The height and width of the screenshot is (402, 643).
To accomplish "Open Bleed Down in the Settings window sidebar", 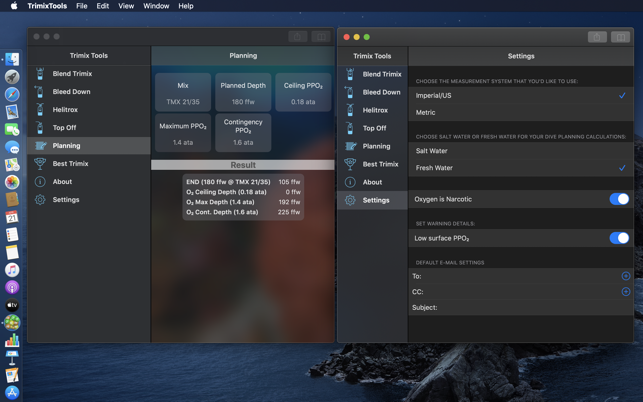I will (372, 92).
